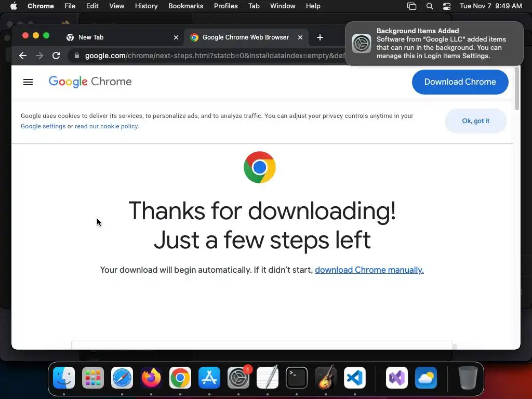Click the page vertical scrollbar
The width and height of the screenshot is (532, 399).
coord(517,88)
